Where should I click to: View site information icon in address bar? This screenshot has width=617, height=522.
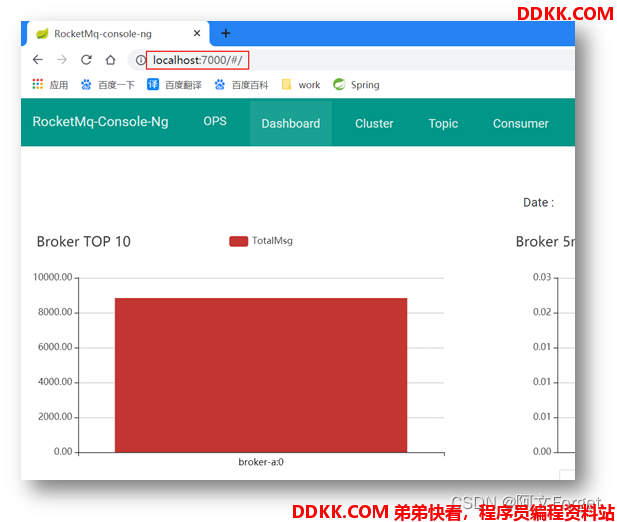tap(140, 60)
